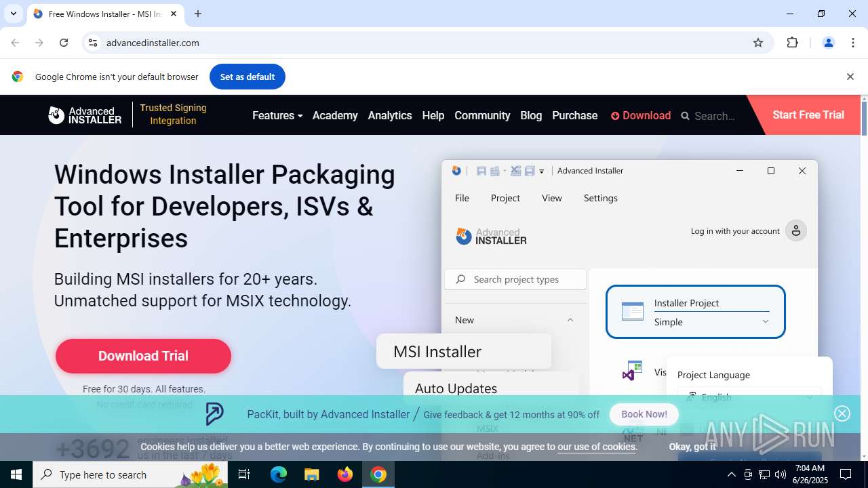This screenshot has height=488, width=868.
Task: Open new browser tab with plus
Action: click(x=198, y=14)
